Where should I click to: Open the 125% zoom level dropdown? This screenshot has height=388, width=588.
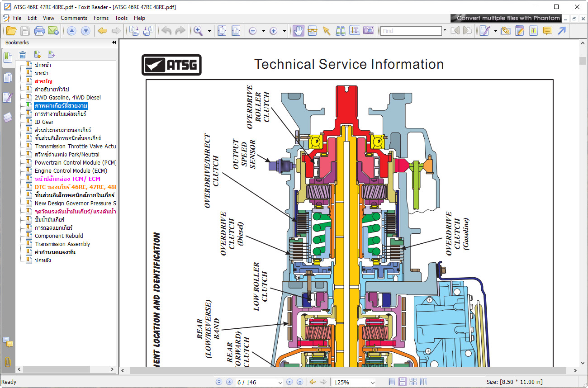click(372, 382)
